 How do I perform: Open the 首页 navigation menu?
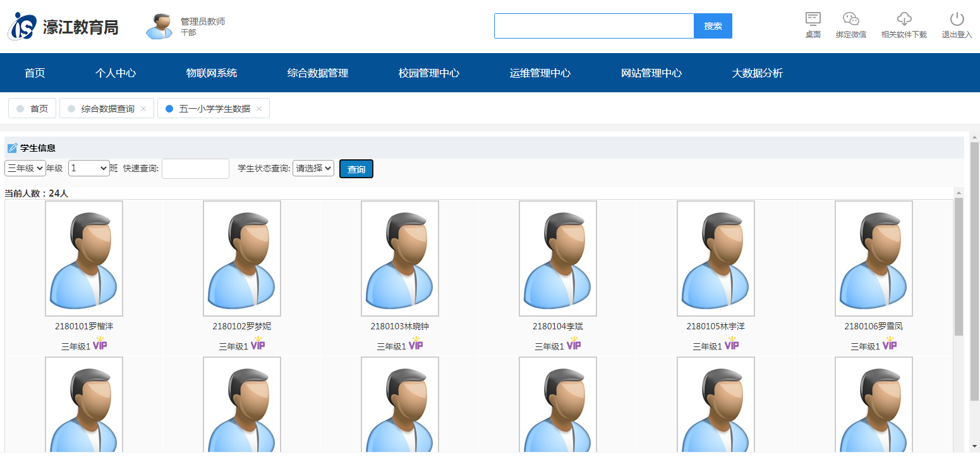[35, 73]
